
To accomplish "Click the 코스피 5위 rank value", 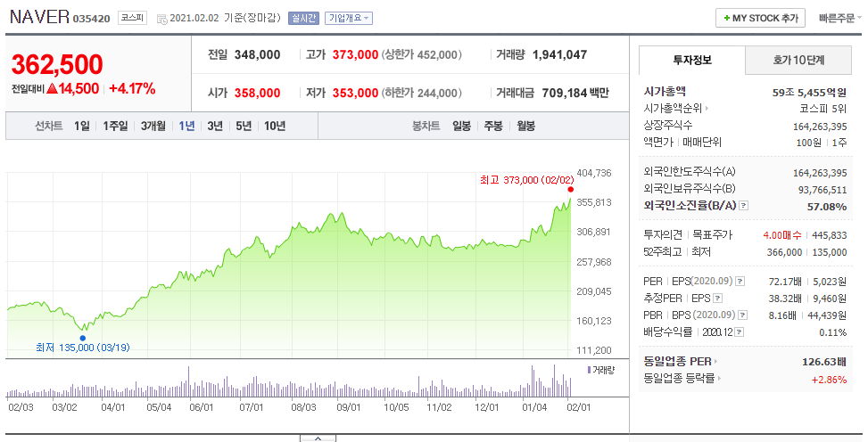I will point(823,109).
